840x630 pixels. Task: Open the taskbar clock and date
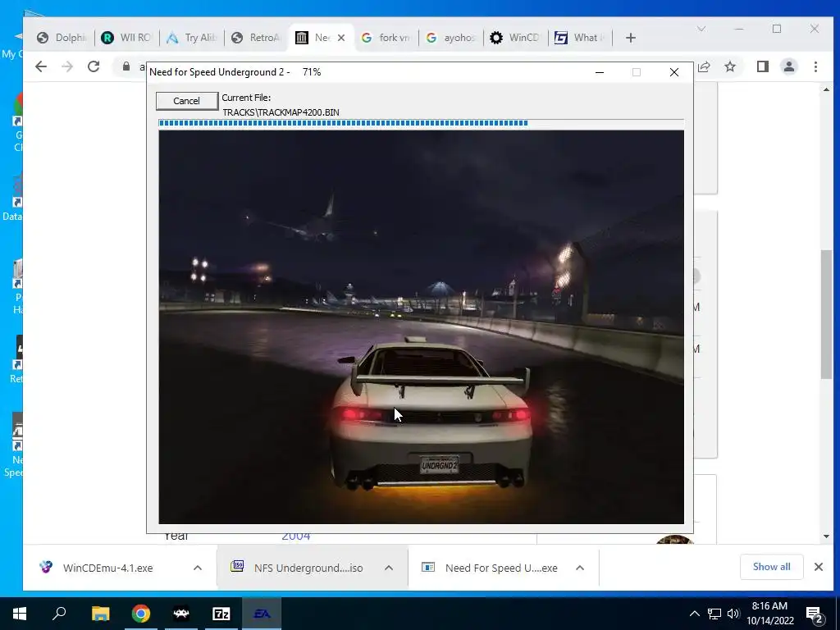pyautogui.click(x=769, y=614)
